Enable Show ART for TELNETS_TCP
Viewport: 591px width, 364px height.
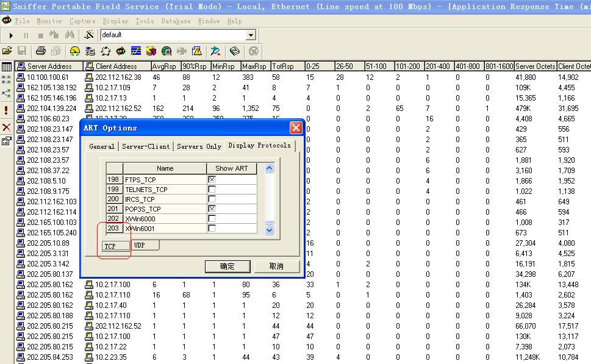point(212,190)
